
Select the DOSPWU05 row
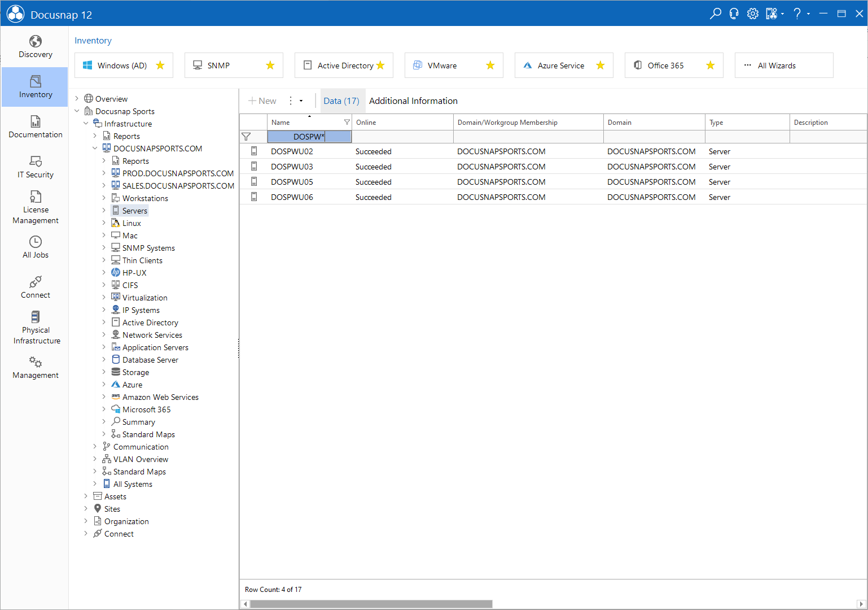pyautogui.click(x=553, y=182)
